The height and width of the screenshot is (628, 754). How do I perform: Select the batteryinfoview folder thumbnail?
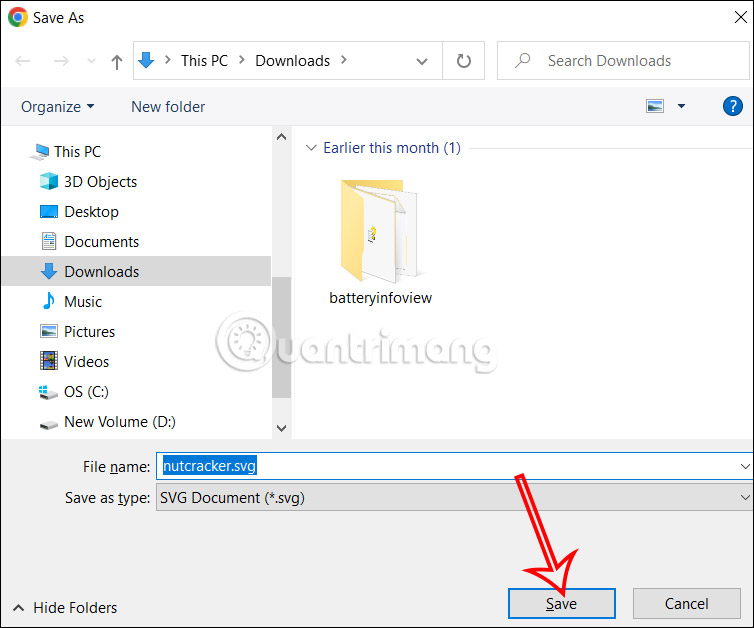pyautogui.click(x=380, y=232)
